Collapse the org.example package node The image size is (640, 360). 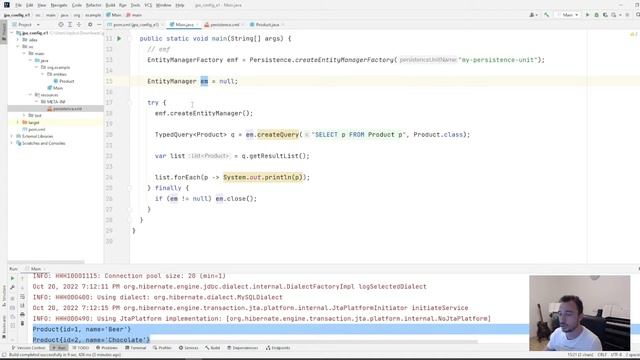click(x=36, y=67)
